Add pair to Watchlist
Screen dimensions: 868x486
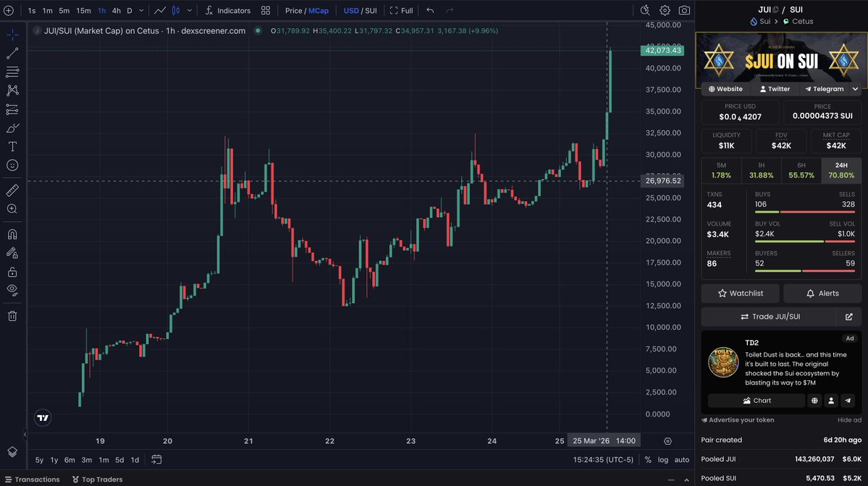pos(740,294)
